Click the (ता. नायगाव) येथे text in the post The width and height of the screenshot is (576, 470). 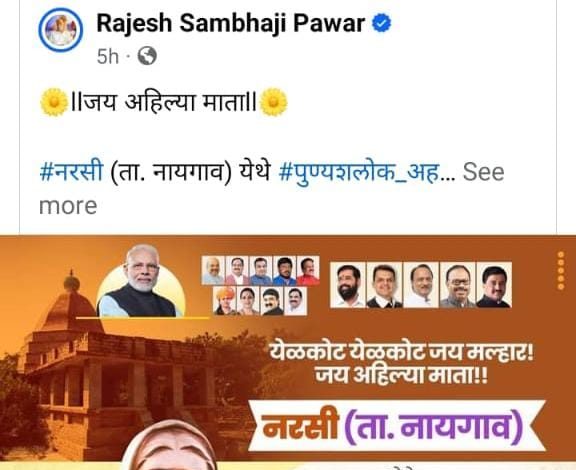click(x=190, y=172)
